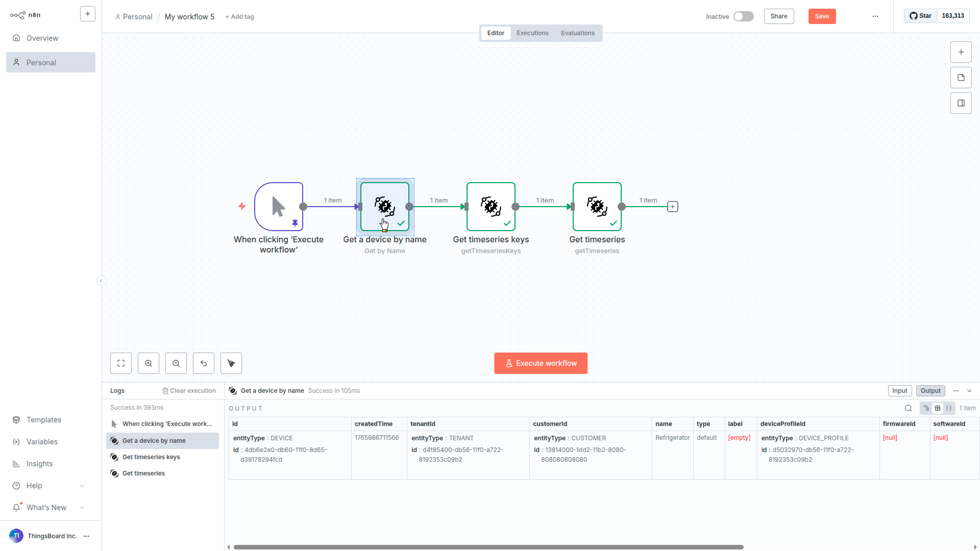Zoom in on the workflow canvas

[149, 363]
